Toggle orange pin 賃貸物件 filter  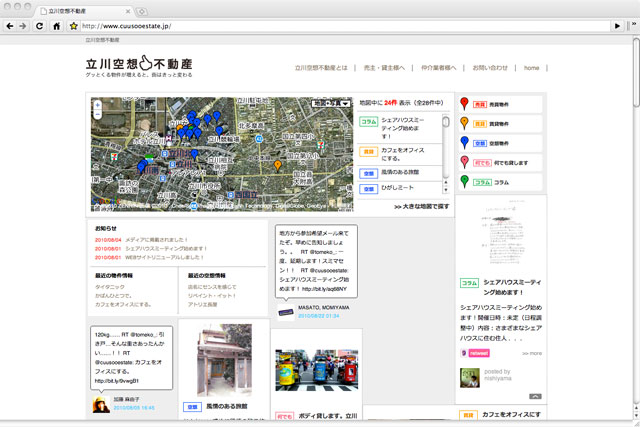click(501, 124)
